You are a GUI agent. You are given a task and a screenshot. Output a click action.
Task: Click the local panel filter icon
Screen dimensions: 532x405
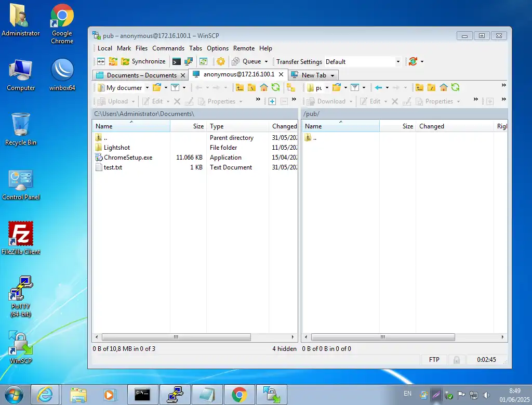(176, 87)
